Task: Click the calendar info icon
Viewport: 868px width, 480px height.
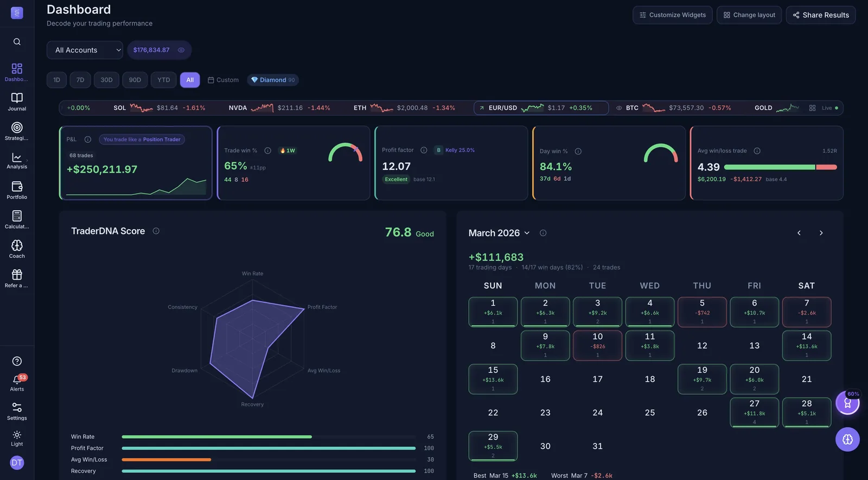Action: (543, 233)
